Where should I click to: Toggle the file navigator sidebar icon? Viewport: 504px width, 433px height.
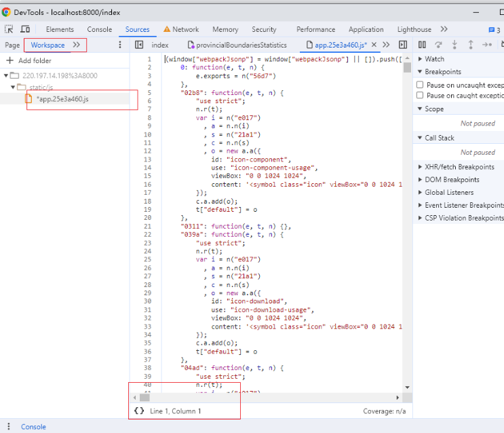coord(139,45)
